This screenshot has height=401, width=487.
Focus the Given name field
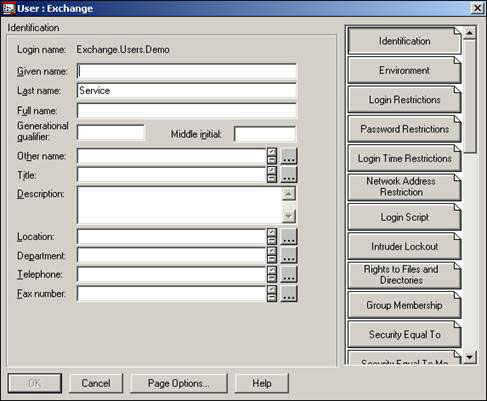point(187,71)
